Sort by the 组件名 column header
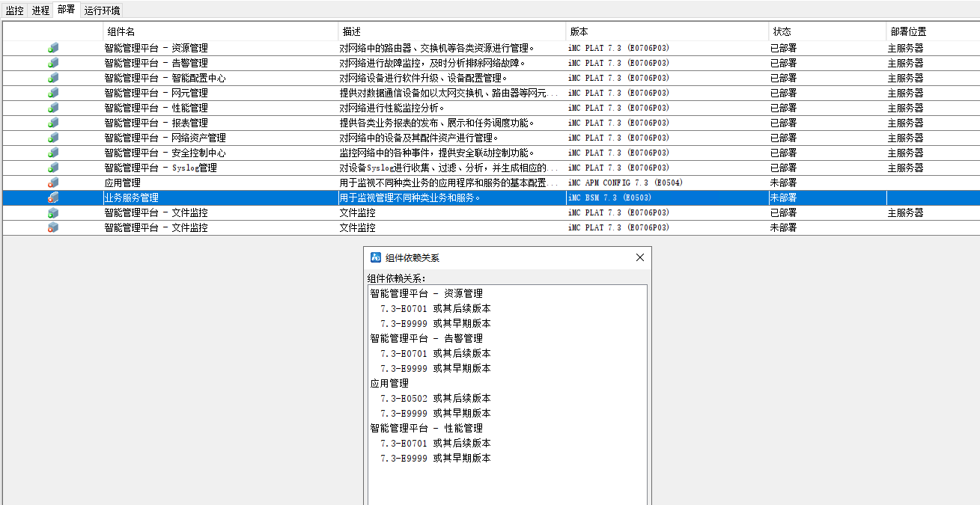Viewport: 980px width, 505px height. click(220, 31)
